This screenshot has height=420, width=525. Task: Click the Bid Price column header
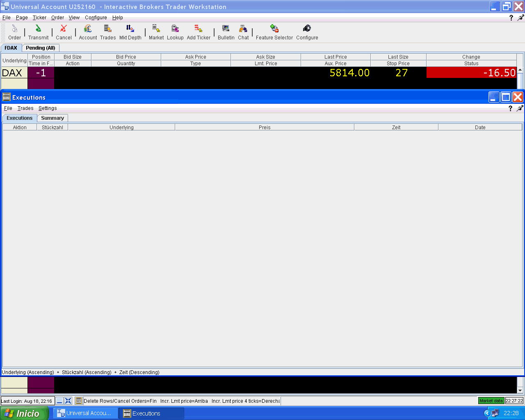coord(126,57)
